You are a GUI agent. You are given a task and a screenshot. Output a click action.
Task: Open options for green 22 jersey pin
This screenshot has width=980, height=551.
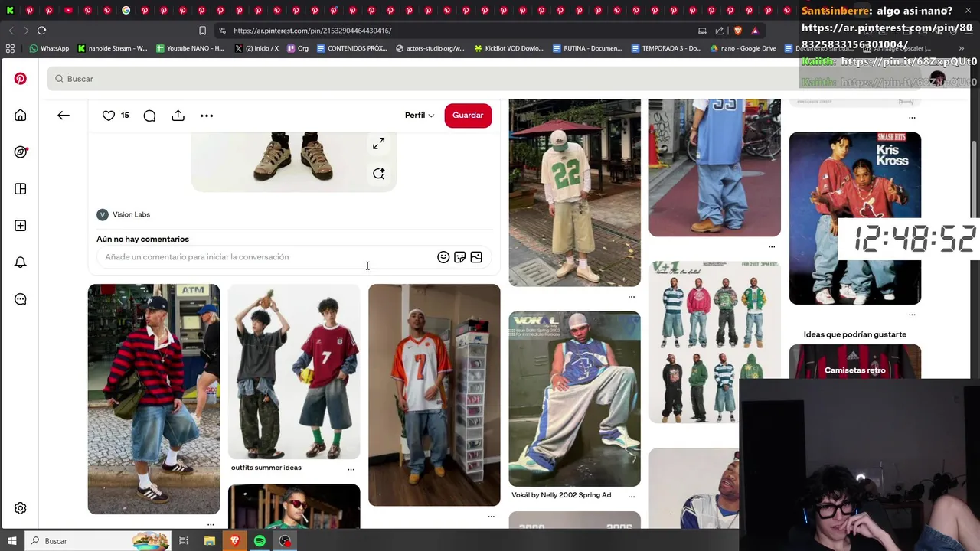(632, 296)
